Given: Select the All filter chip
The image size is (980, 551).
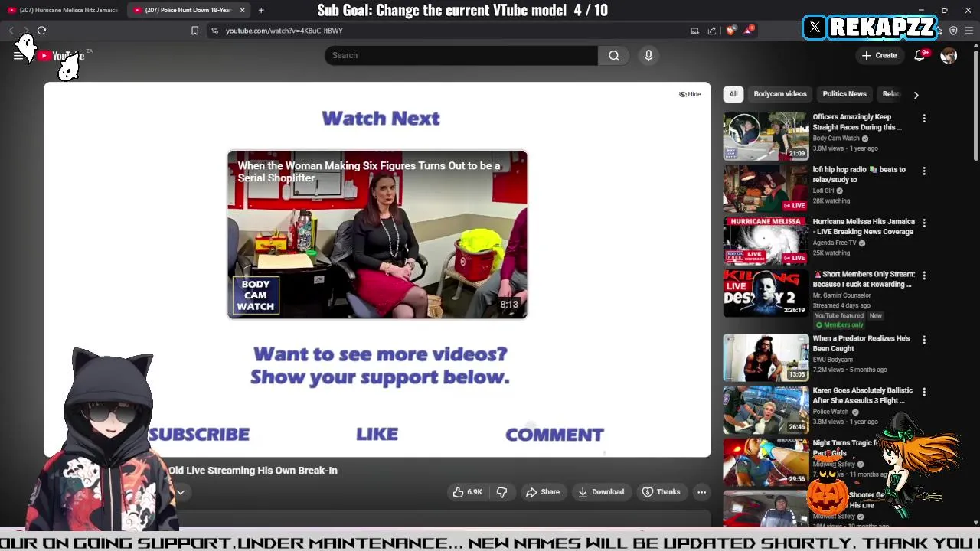Looking at the screenshot, I should (x=733, y=94).
